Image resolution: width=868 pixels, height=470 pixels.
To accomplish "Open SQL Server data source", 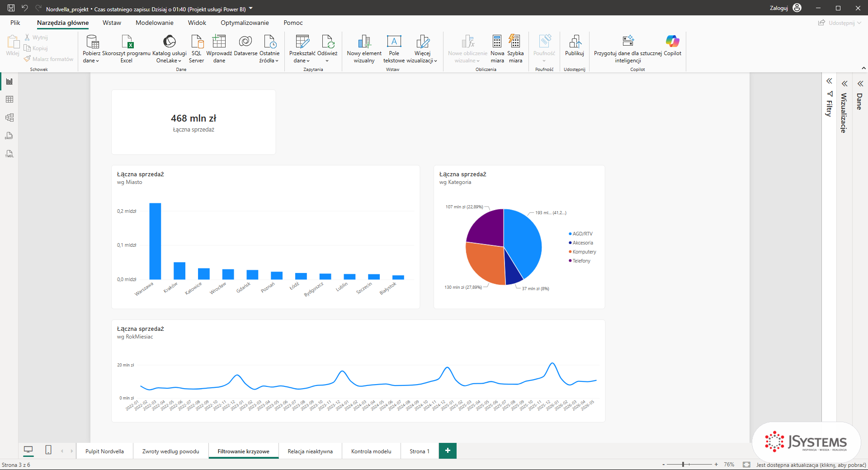I will pos(197,49).
